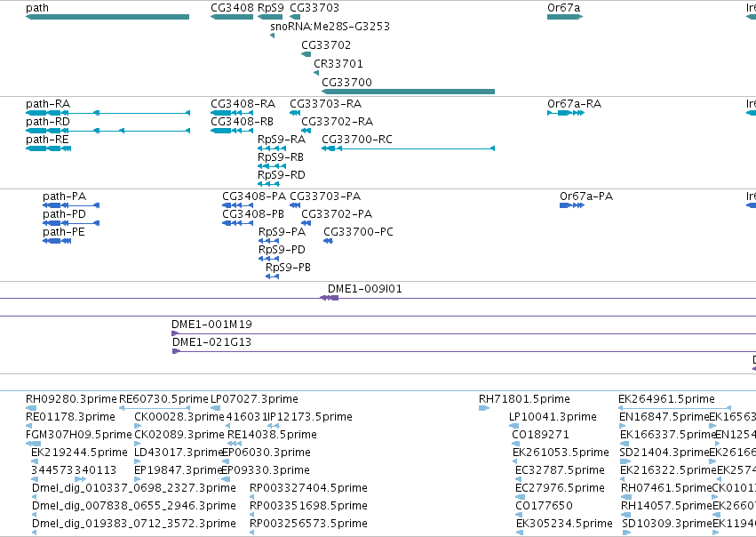Select the CK00028.3prime EST label
756x537 pixels.
tap(179, 417)
